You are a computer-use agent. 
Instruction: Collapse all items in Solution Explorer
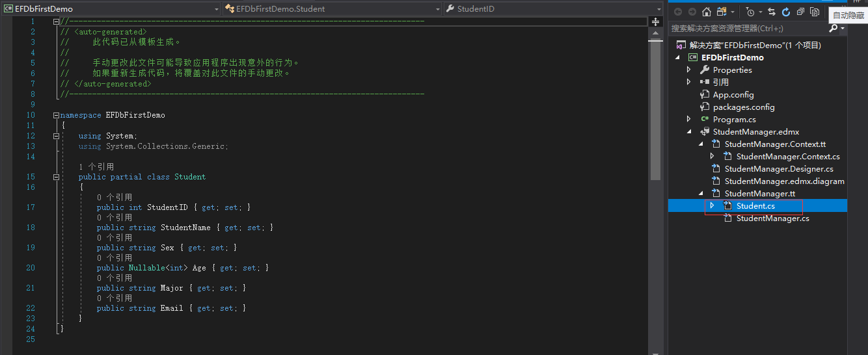(800, 12)
